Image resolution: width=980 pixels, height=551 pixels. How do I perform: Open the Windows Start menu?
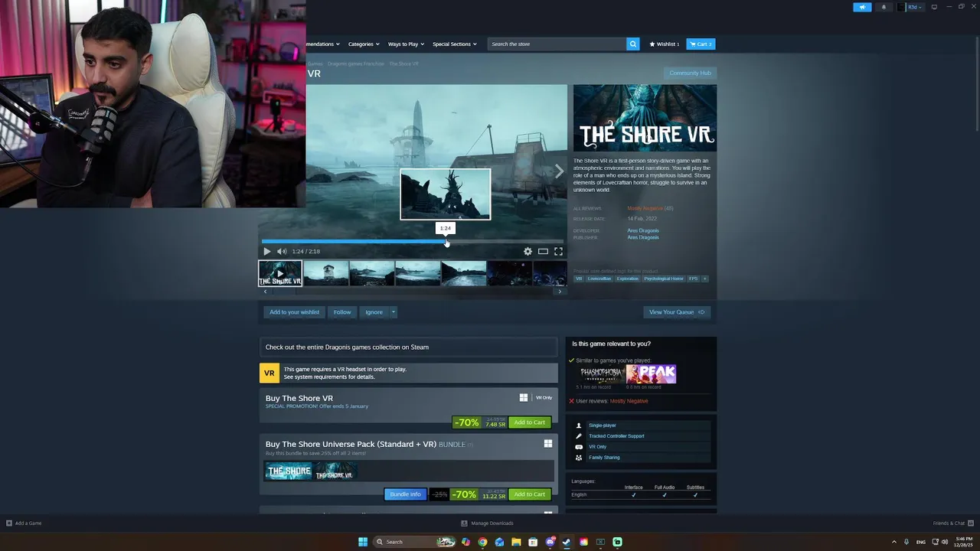(363, 542)
